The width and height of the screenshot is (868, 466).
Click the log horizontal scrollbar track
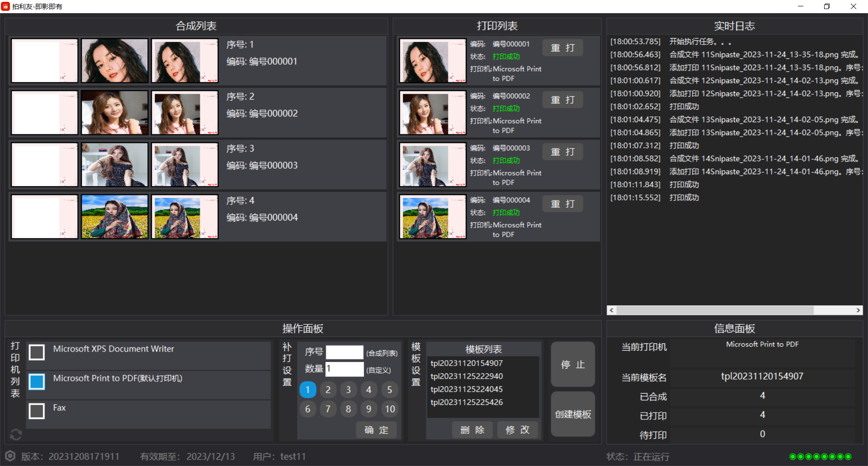pyautogui.click(x=836, y=310)
